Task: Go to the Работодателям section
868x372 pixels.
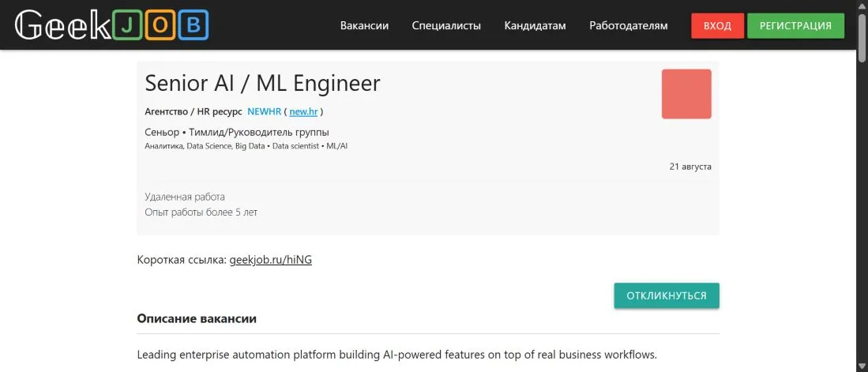Action: coord(629,25)
